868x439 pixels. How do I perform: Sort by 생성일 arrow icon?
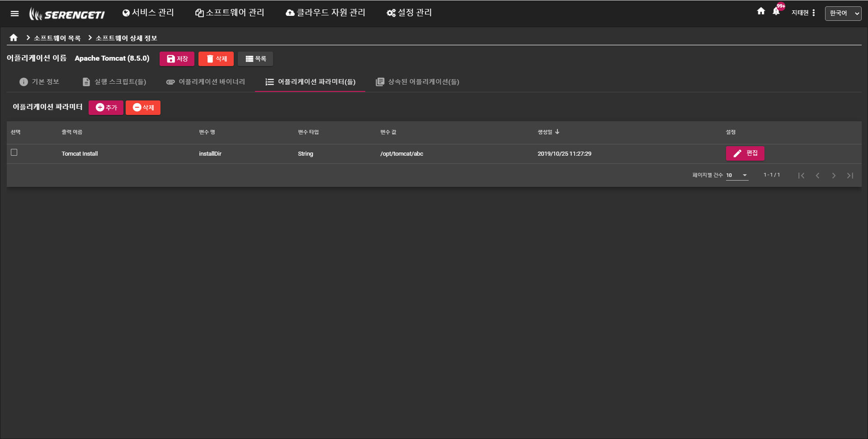point(557,132)
